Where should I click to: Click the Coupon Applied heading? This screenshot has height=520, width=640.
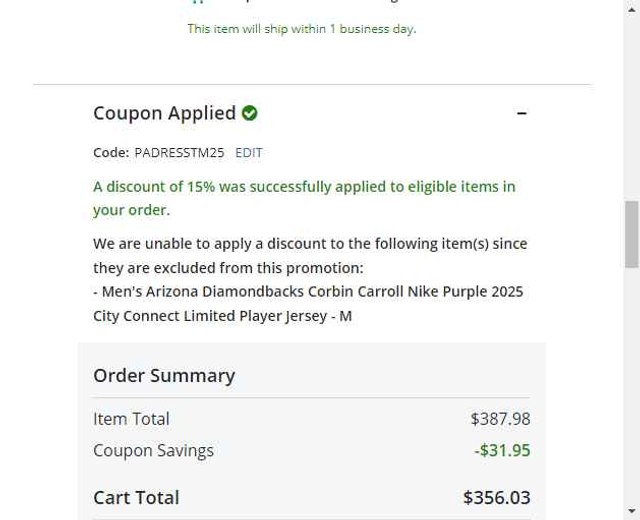click(164, 113)
